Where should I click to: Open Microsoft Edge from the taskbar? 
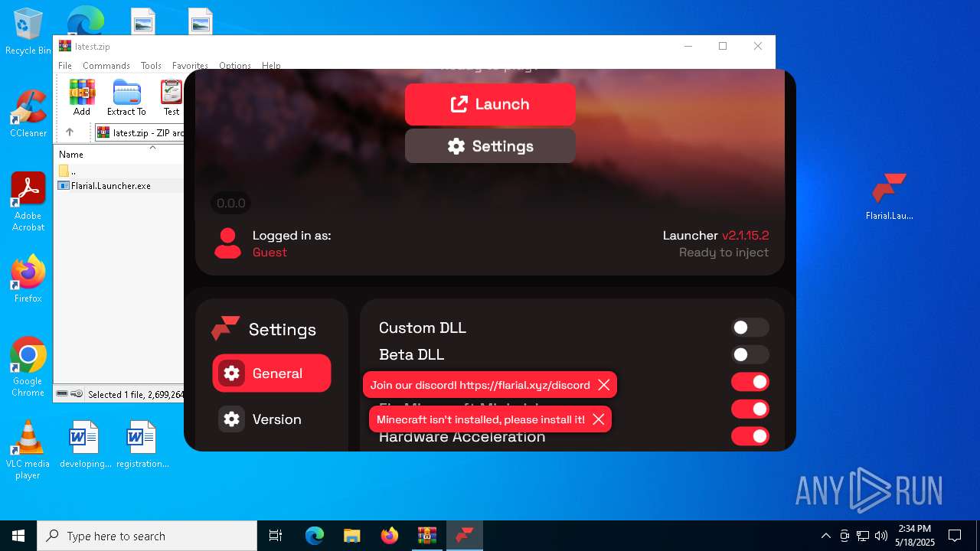tap(315, 536)
